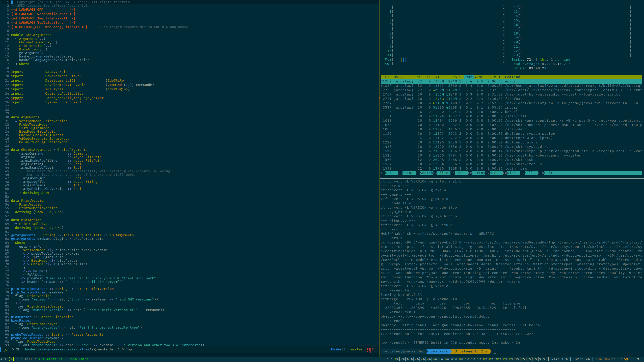Click F9 Kill in htop

tap(529, 173)
